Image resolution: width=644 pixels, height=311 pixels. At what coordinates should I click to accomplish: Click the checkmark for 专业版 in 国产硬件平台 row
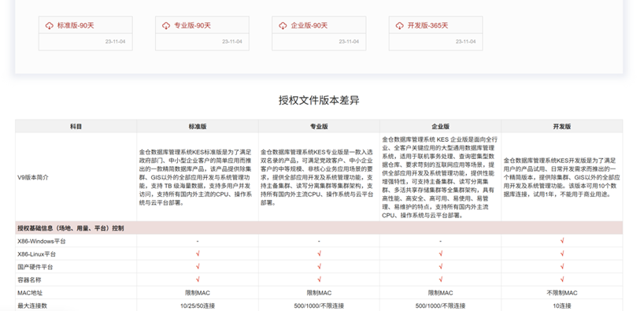click(319, 267)
